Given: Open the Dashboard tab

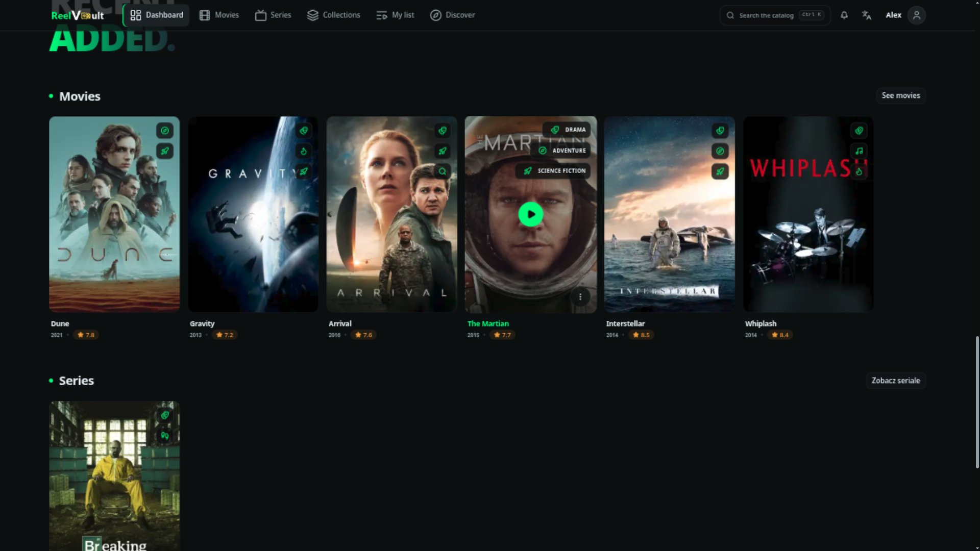Looking at the screenshot, I should 156,15.
